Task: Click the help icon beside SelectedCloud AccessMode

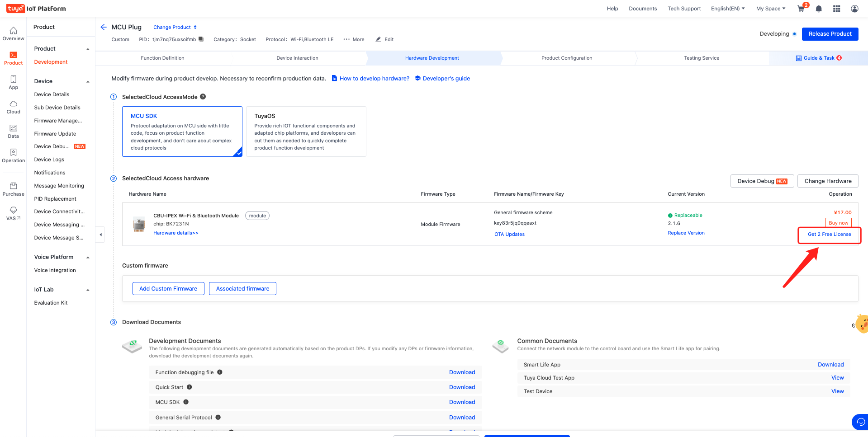Action: click(203, 97)
